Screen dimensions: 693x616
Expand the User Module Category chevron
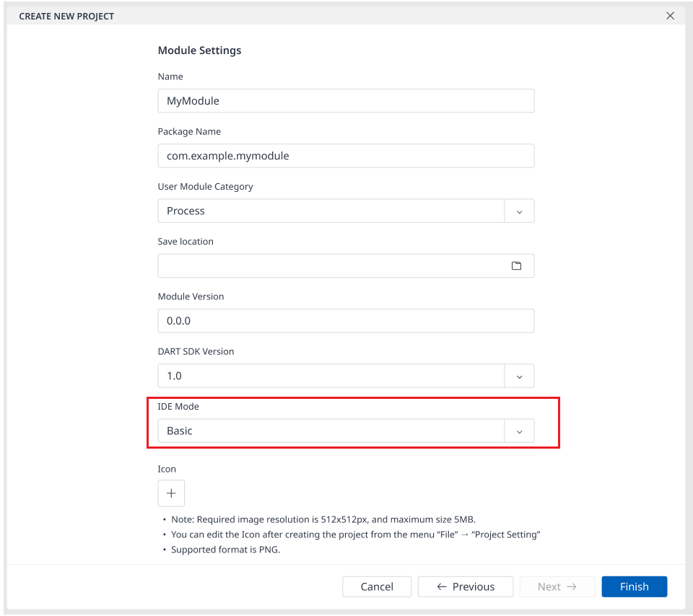(519, 211)
